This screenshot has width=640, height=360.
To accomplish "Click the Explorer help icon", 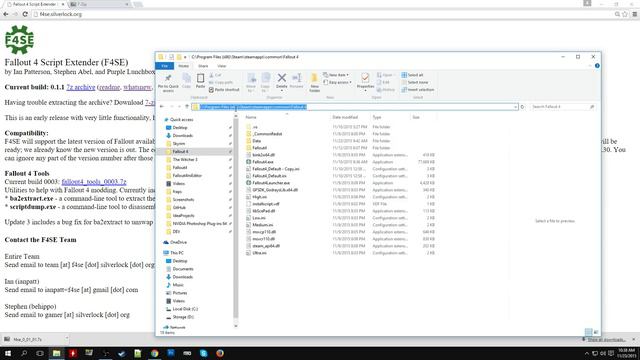I will pos(597,66).
